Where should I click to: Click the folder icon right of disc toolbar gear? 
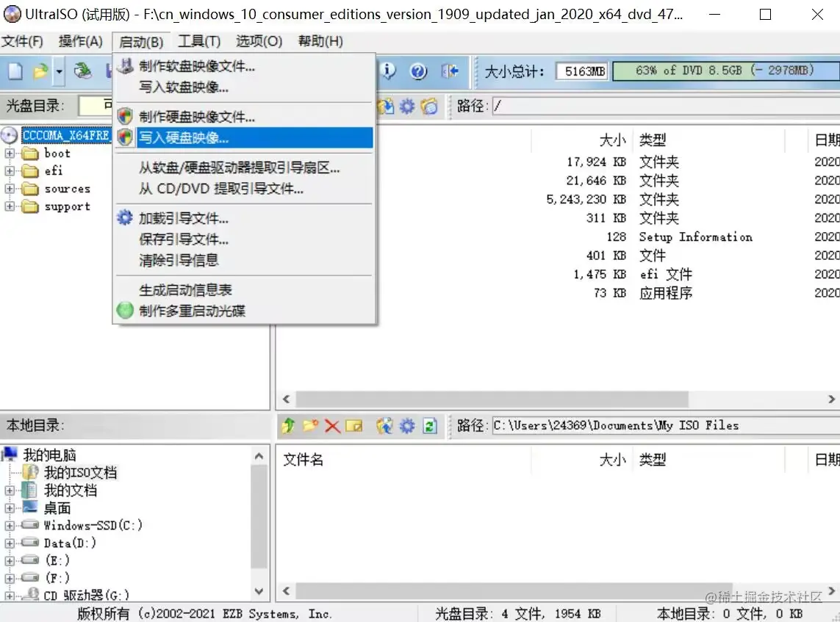(x=430, y=106)
